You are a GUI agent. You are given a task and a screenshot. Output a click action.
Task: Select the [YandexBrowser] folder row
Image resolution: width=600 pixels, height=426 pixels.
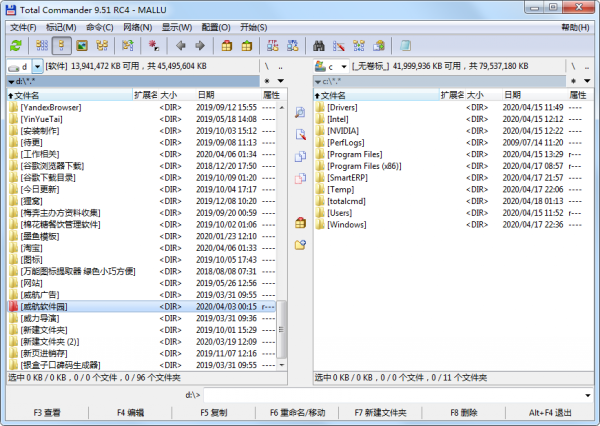(142, 108)
